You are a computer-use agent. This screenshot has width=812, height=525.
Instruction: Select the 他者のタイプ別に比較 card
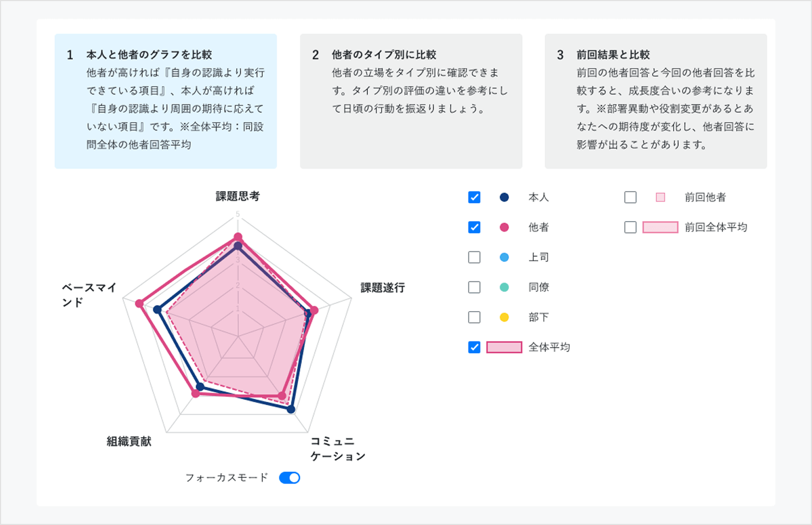coord(411,101)
